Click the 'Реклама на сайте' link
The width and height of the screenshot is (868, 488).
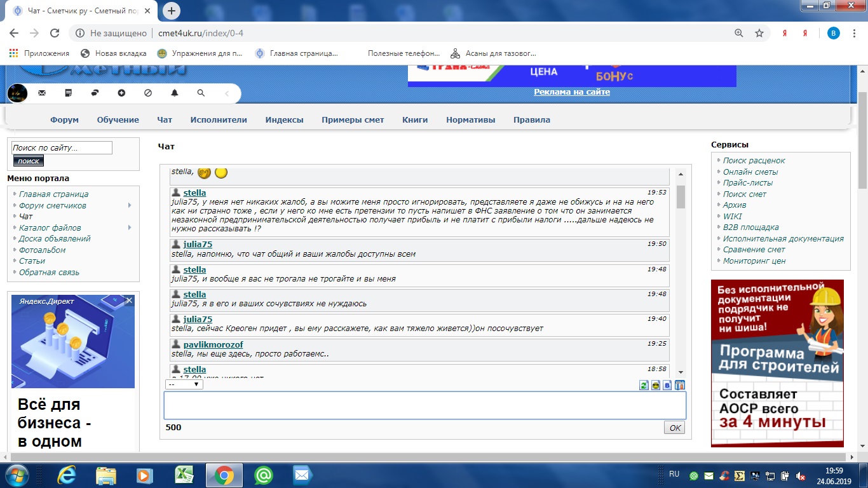point(572,92)
